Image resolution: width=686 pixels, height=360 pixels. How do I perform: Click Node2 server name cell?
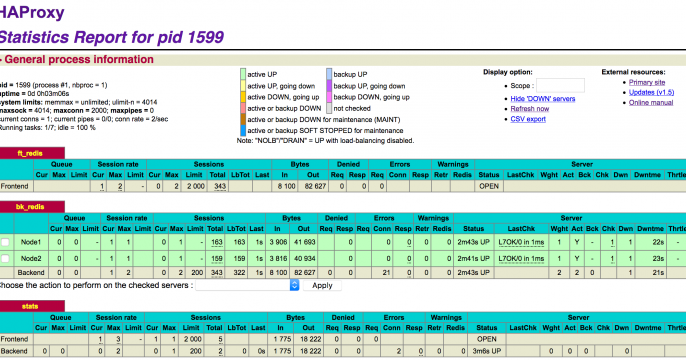(x=31, y=259)
